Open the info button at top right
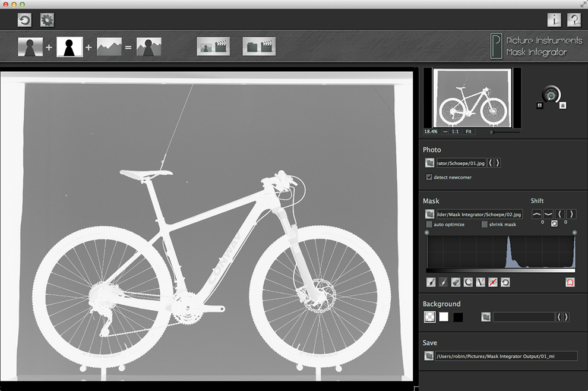588x391 pixels. [x=554, y=21]
